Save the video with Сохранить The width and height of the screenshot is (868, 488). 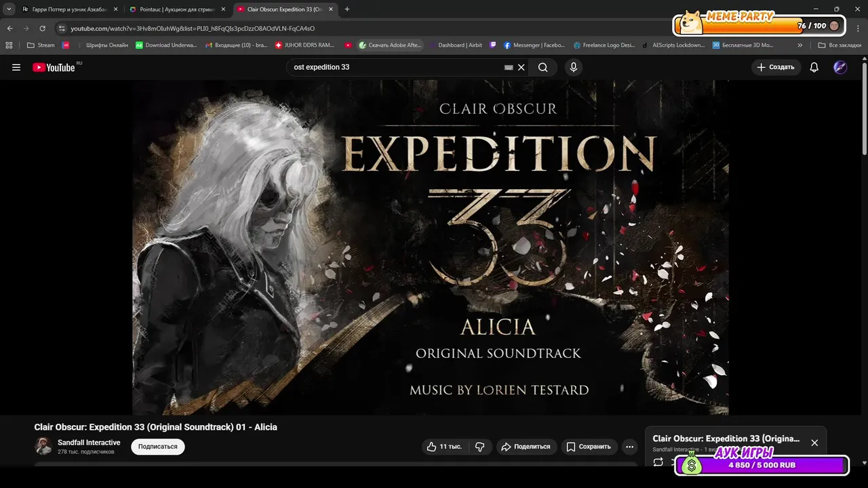click(589, 447)
